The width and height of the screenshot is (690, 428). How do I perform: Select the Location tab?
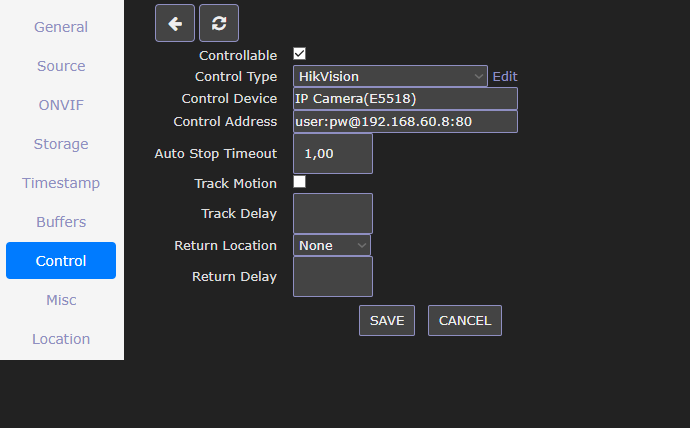pyautogui.click(x=61, y=339)
